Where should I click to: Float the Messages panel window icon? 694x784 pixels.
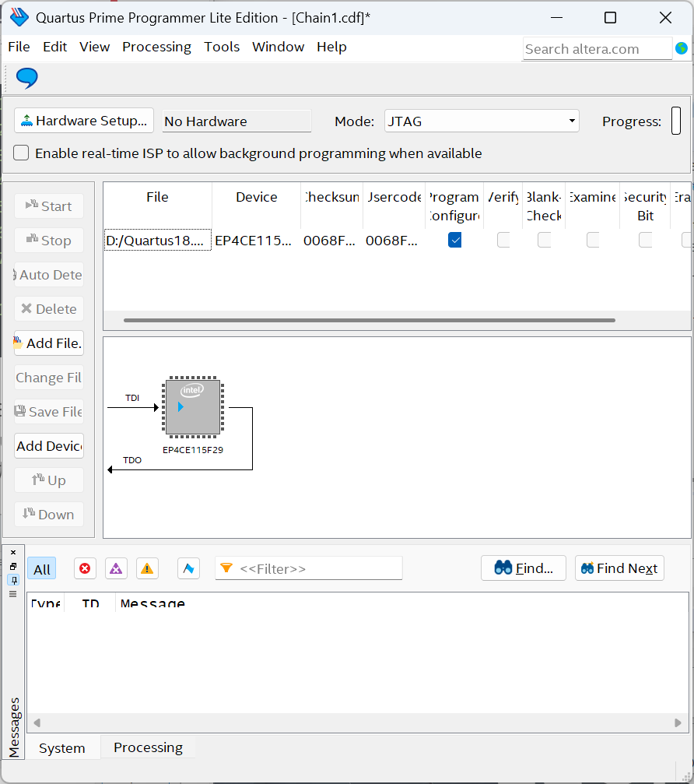click(13, 567)
